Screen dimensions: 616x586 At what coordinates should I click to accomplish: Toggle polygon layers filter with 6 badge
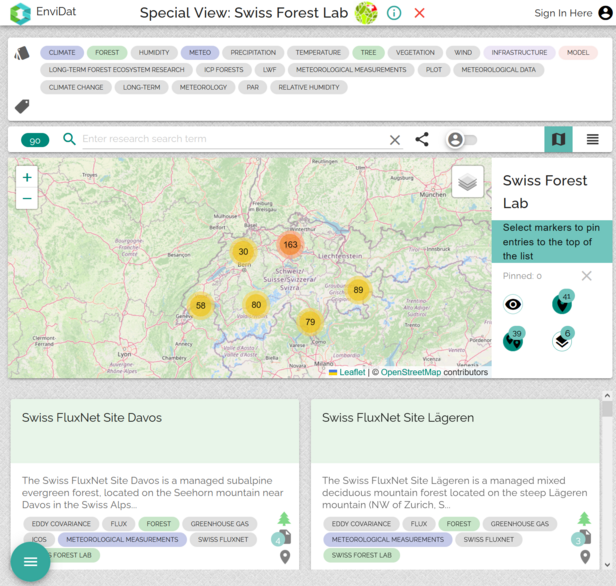563,339
